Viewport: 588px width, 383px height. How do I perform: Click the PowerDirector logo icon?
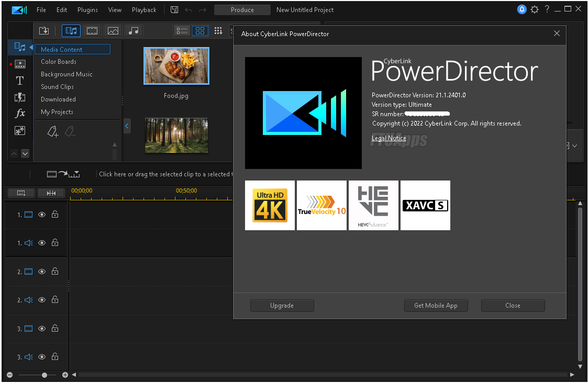[19, 10]
